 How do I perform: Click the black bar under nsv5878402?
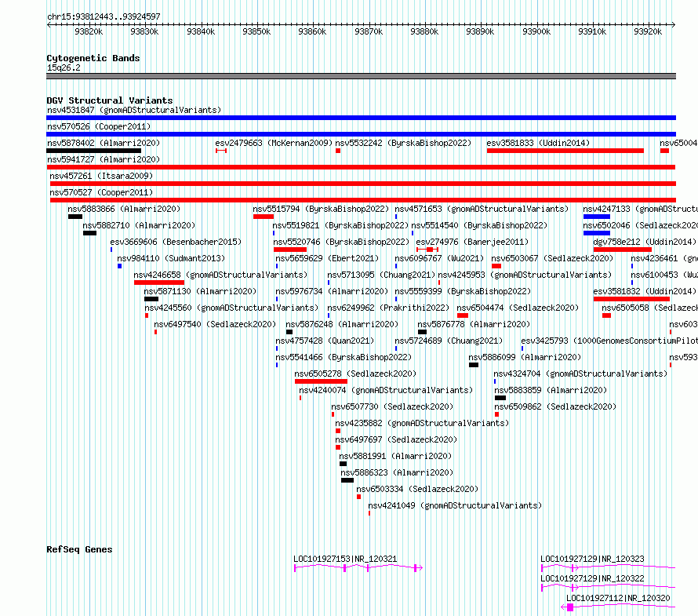click(93, 151)
